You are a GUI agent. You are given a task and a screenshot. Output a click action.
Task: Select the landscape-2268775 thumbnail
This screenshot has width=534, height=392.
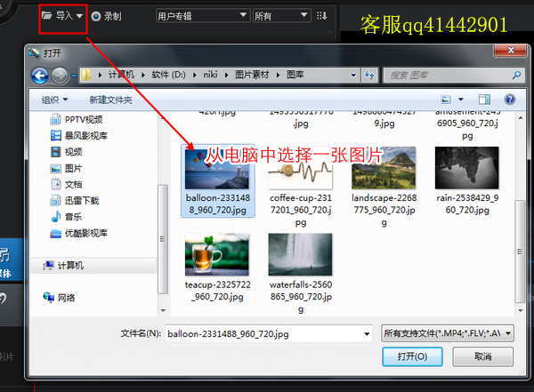(x=384, y=168)
